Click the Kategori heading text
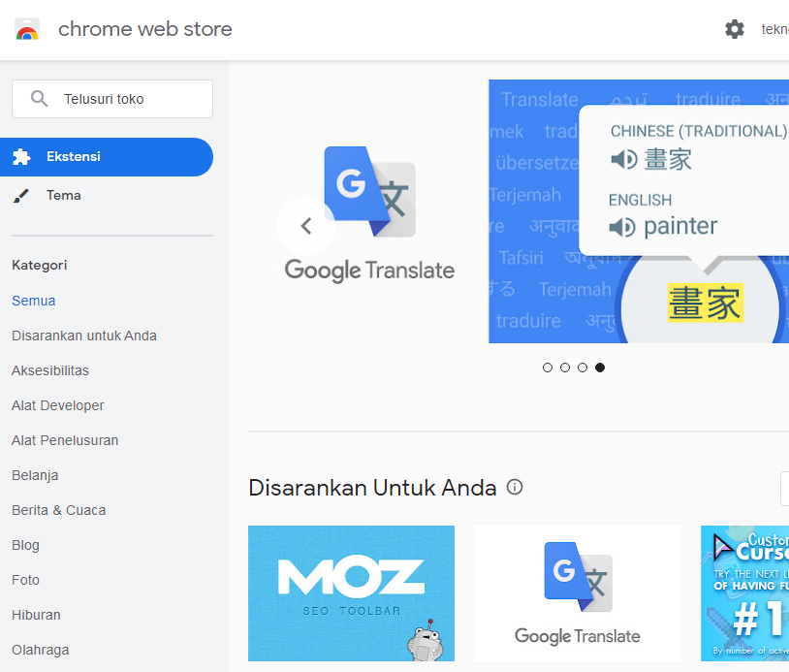Screen dimensions: 789x672 click(x=39, y=266)
